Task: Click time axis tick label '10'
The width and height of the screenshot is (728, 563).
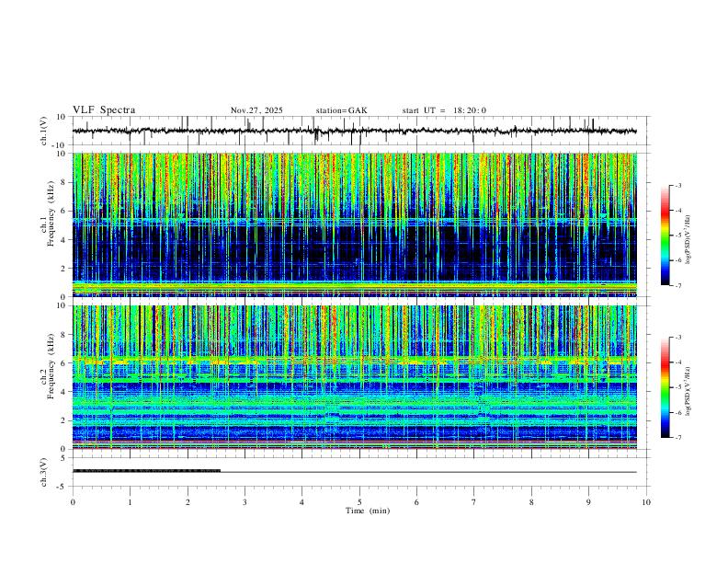Action: point(646,502)
